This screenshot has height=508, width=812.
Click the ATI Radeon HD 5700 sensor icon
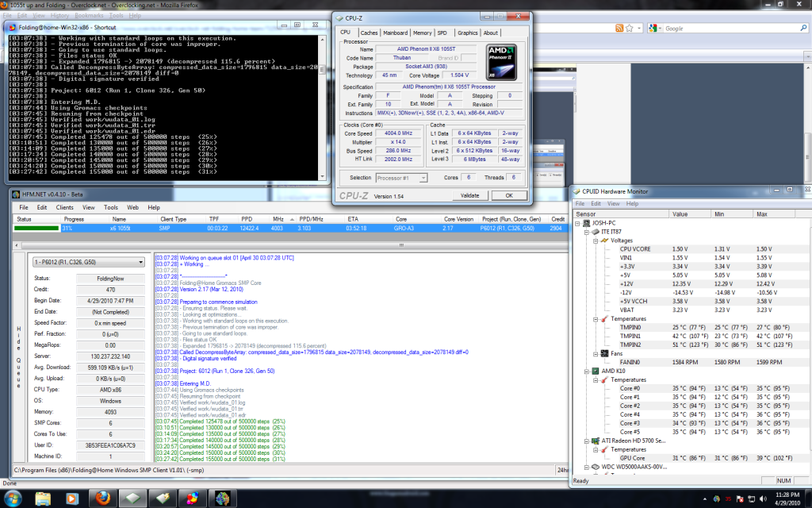595,440
